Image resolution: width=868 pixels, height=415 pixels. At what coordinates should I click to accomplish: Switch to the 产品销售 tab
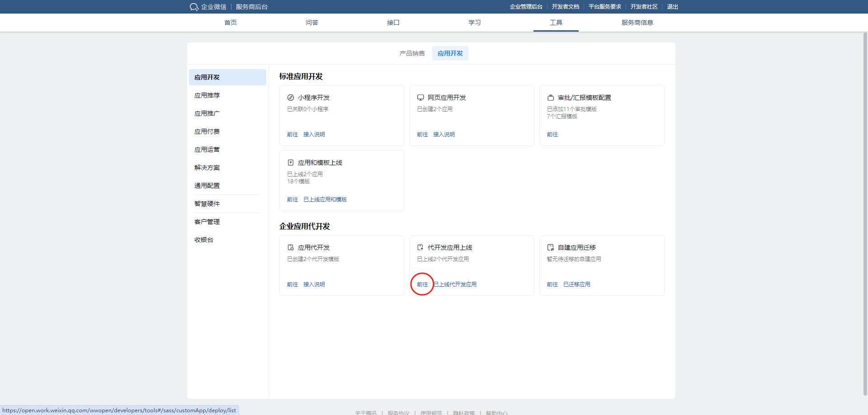(x=412, y=53)
